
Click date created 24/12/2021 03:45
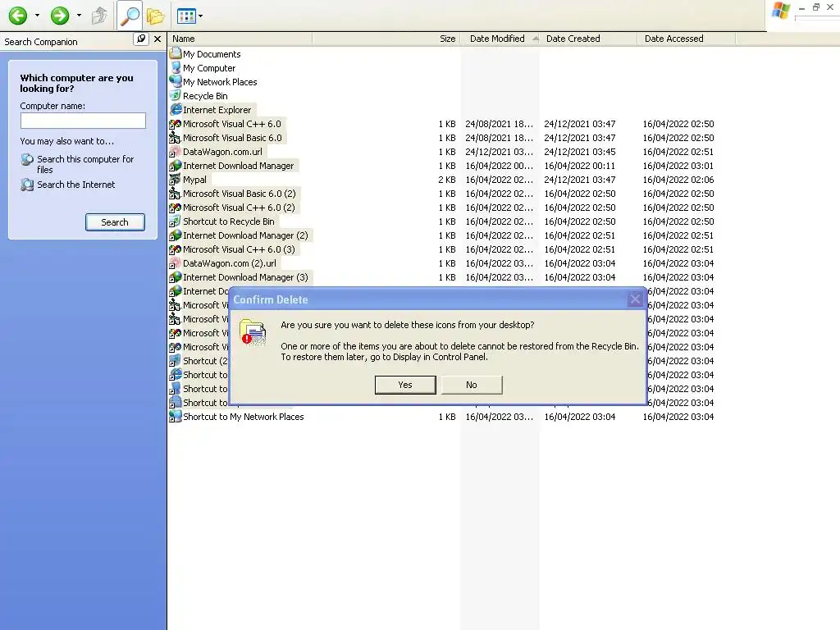point(580,152)
